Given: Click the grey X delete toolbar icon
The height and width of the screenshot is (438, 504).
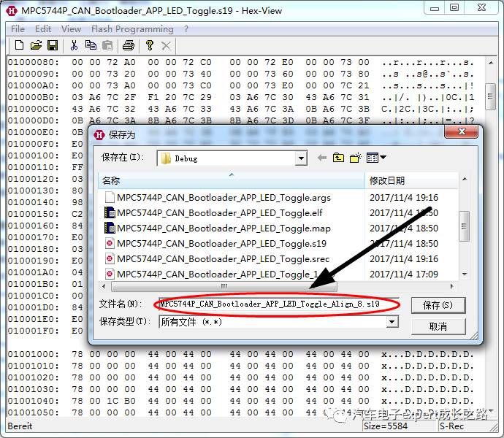Looking at the screenshot, I should pyautogui.click(x=166, y=46).
